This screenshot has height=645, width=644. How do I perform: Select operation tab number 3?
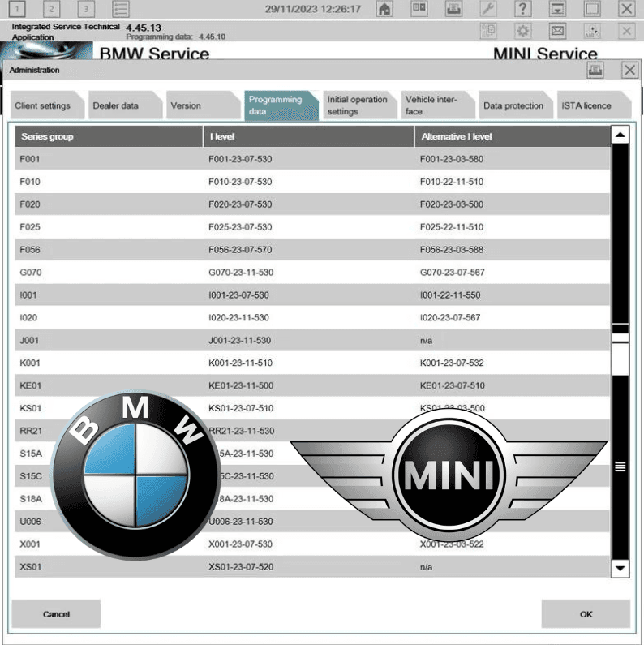pos(86,9)
